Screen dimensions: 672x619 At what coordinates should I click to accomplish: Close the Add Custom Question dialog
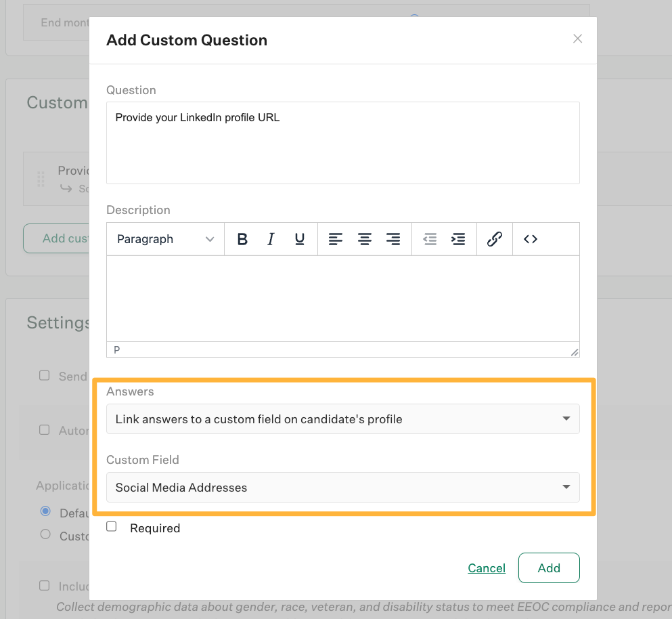tap(577, 39)
